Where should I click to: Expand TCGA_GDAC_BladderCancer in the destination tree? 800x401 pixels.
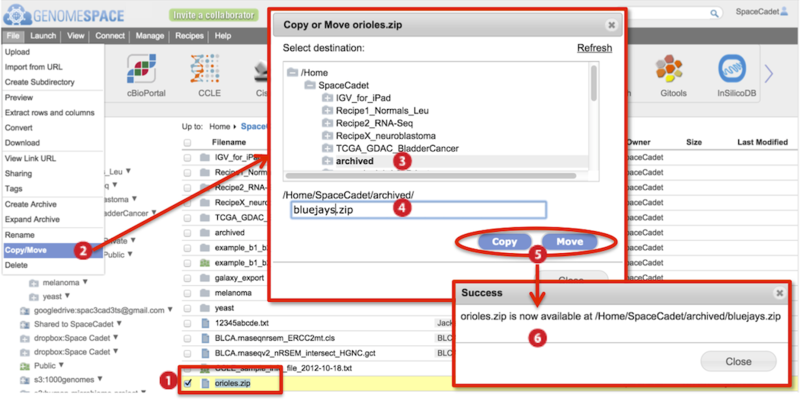coord(327,148)
